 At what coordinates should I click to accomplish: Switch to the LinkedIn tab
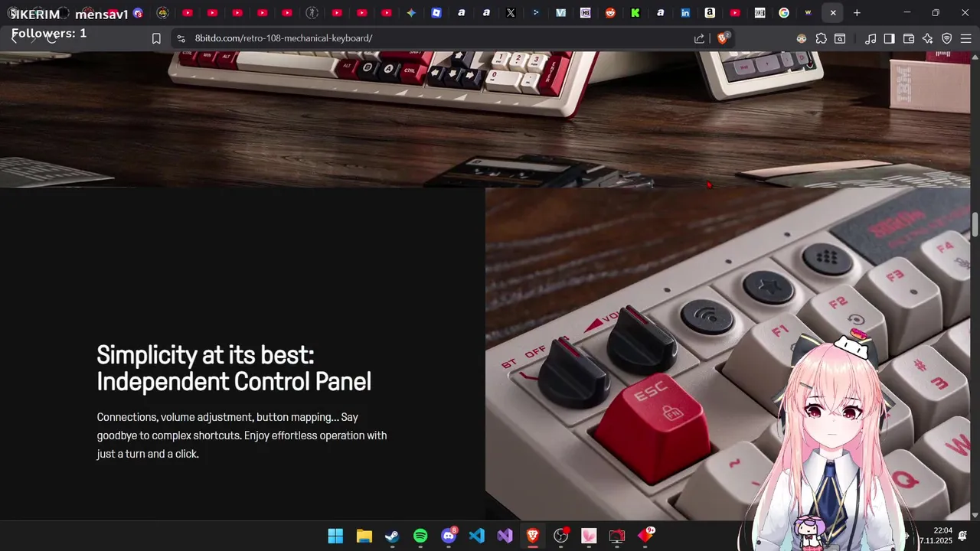point(685,13)
